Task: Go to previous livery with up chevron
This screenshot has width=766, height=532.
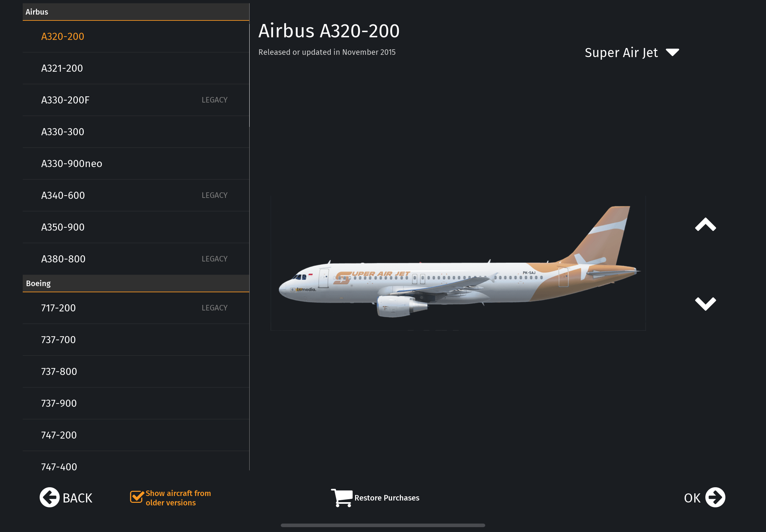Action: pyautogui.click(x=705, y=224)
